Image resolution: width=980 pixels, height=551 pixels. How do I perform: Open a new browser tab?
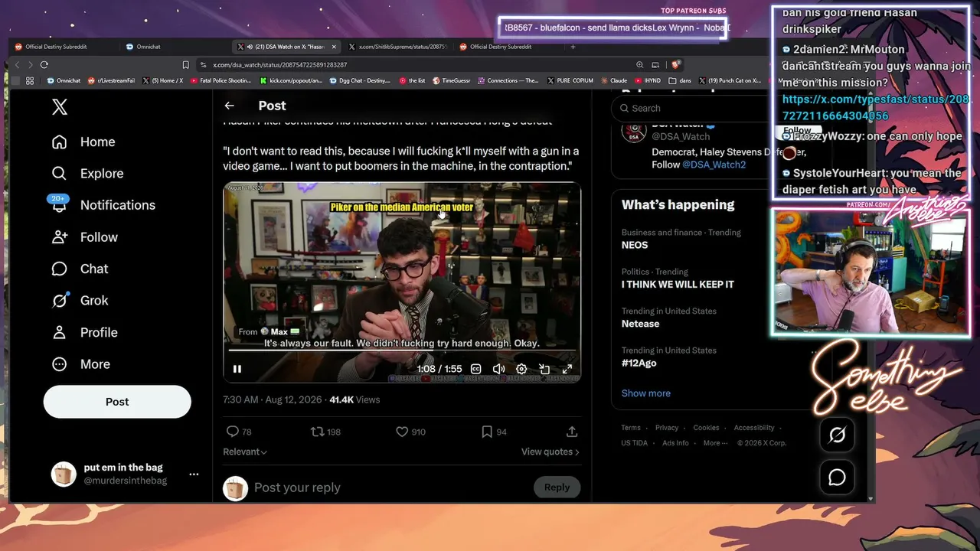573,47
